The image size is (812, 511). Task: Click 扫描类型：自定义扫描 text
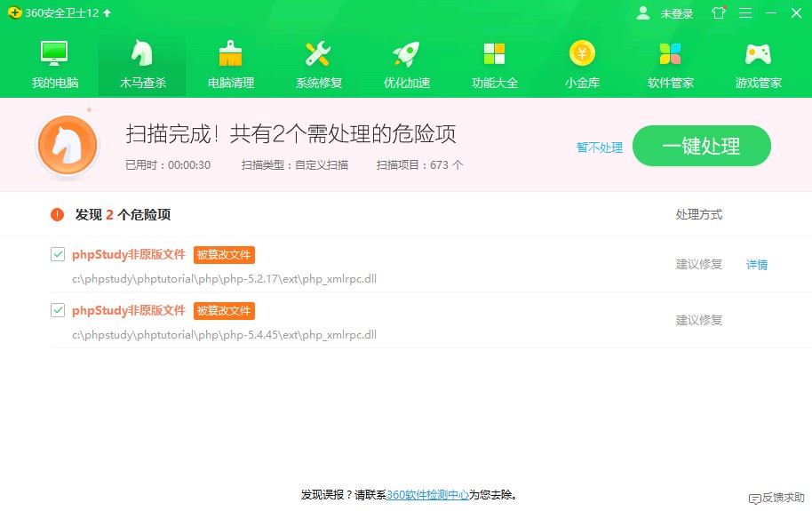[x=295, y=165]
